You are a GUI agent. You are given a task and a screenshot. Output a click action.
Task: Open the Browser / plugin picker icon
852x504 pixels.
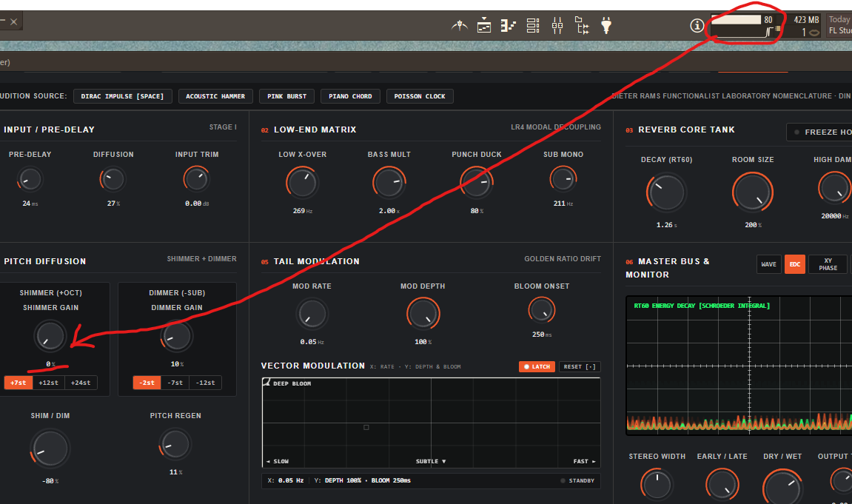(582, 25)
